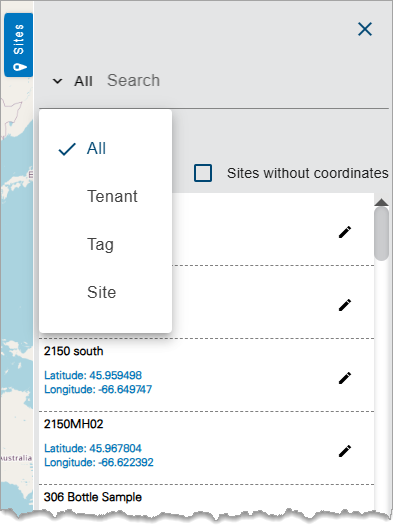
Task: Click the Search input field
Action: point(247,81)
